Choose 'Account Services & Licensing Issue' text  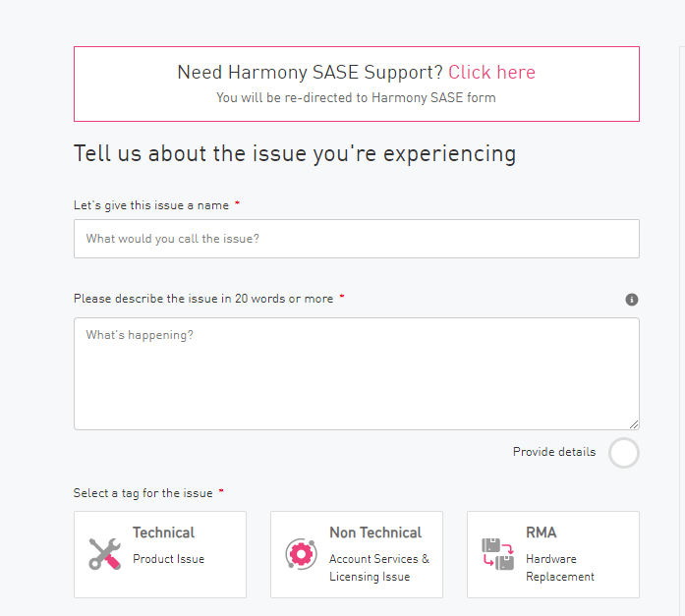379,568
